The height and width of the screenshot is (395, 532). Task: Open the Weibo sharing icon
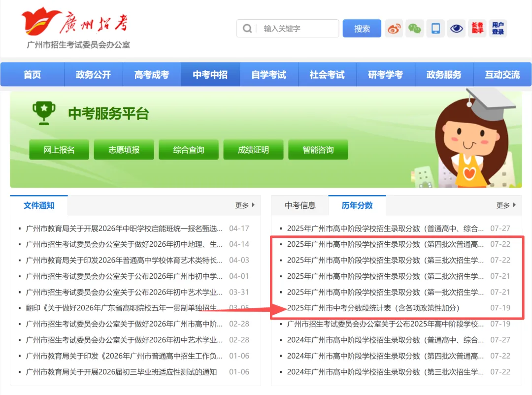[393, 28]
